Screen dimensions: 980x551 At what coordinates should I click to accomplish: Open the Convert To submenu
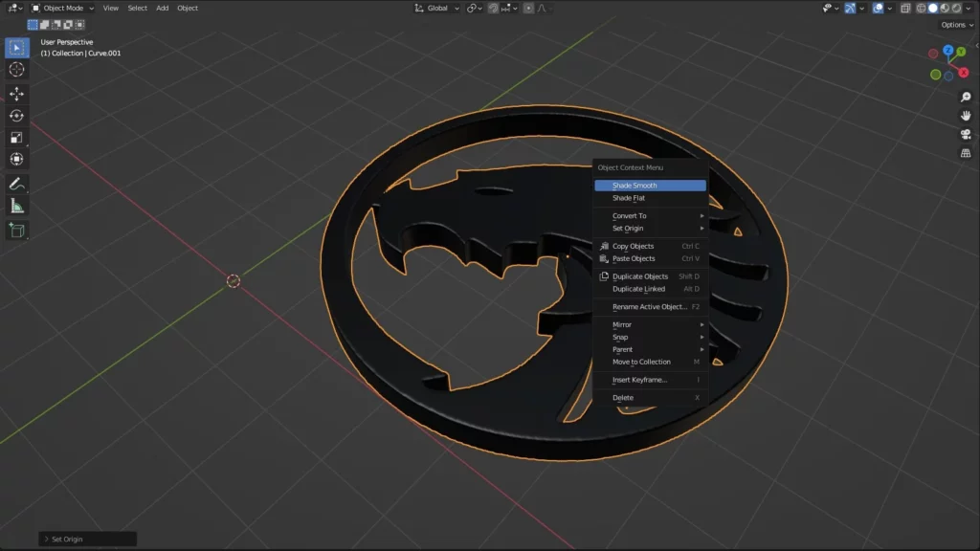(x=650, y=215)
